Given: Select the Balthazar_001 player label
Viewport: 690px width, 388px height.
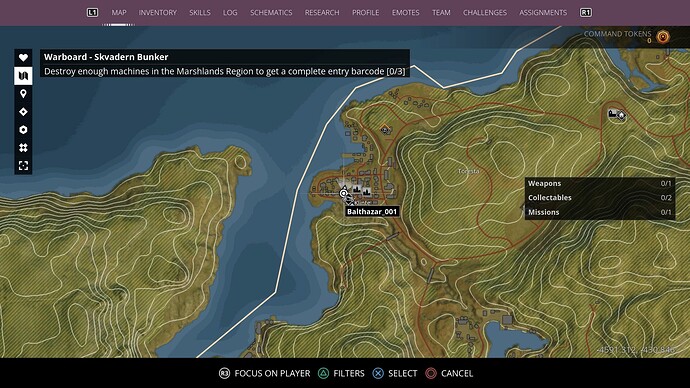Looking at the screenshot, I should point(372,212).
